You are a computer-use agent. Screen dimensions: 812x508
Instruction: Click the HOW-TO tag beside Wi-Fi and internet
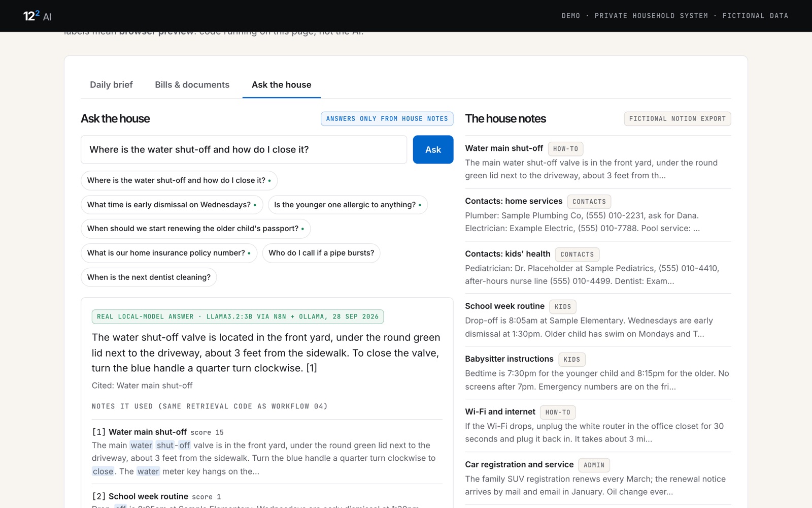pos(558,412)
